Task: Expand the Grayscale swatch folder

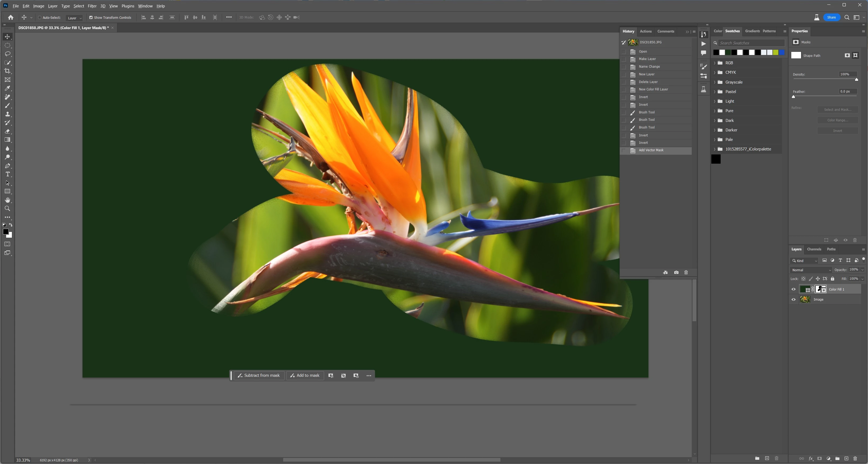Action: [714, 82]
